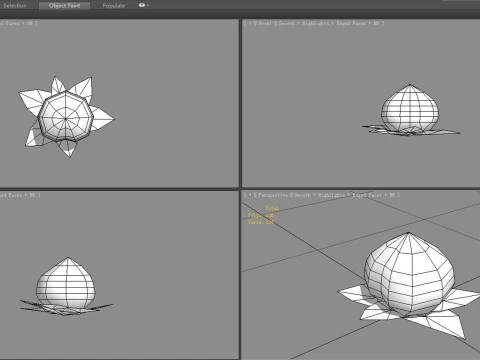Click the ribbon minimize toggle icon after Populate

[142, 5]
